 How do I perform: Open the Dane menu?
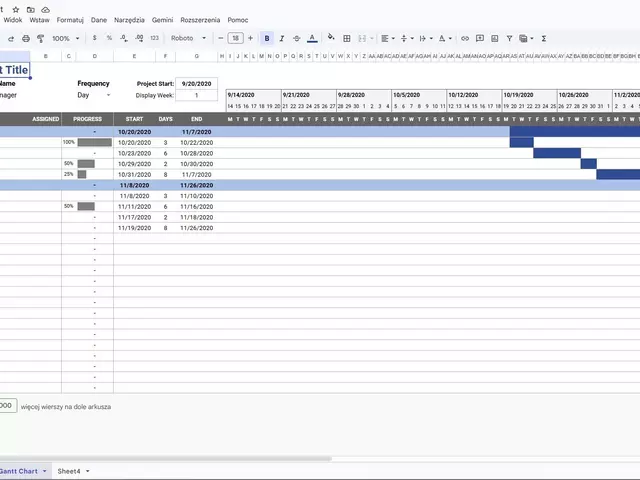[99, 20]
